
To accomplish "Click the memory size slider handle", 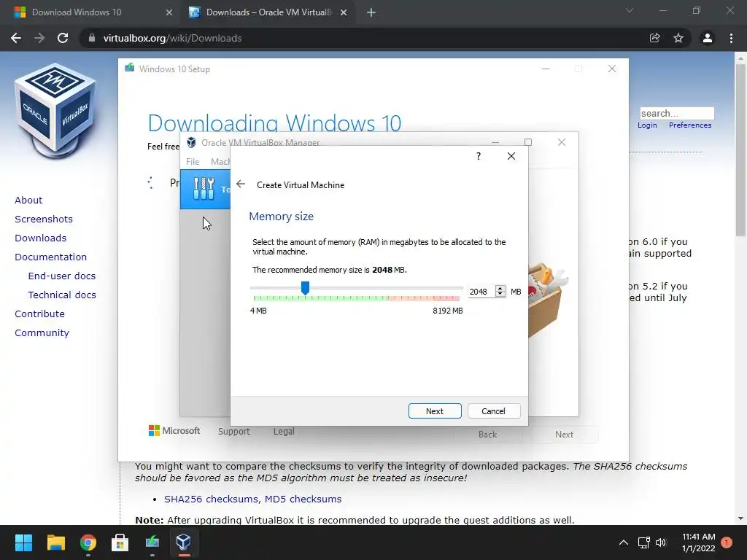I will [305, 287].
